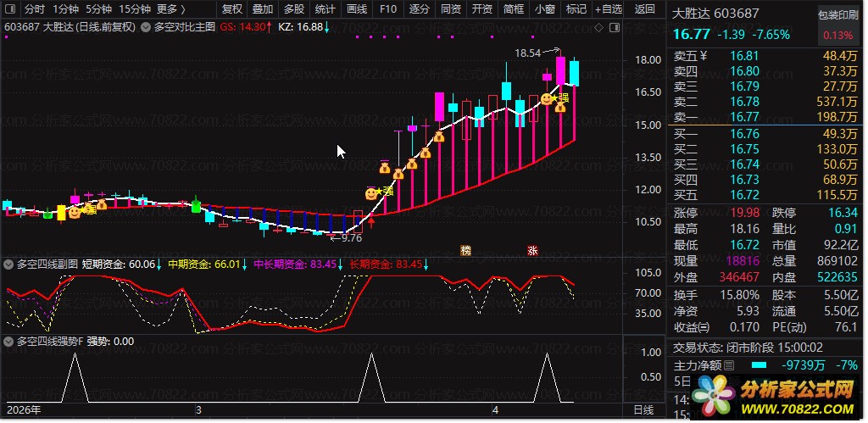Click the 卖一 16.77 ask price
Viewport: 868px width, 423px height.
(744, 117)
